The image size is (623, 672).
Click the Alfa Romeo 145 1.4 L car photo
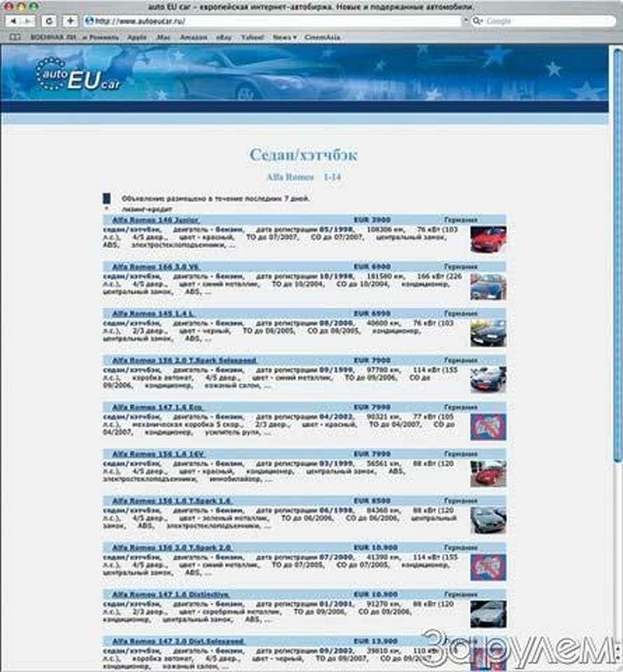coord(488,333)
